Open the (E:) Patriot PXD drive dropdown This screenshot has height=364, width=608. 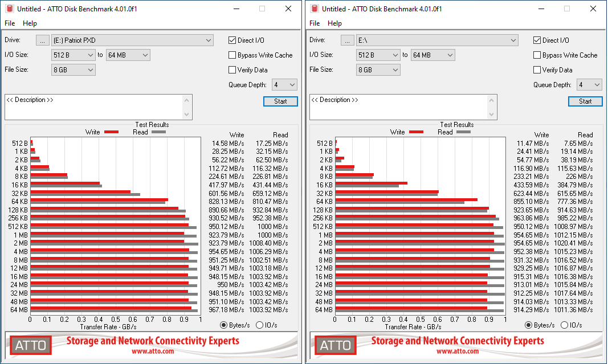point(132,40)
